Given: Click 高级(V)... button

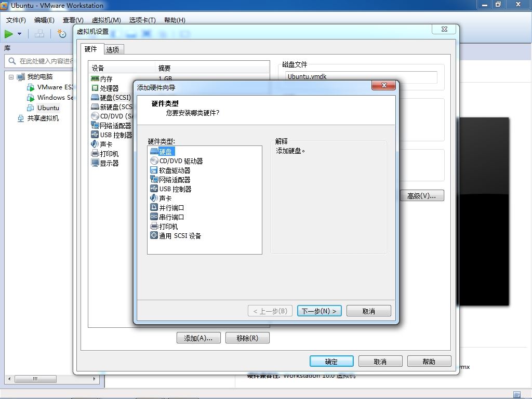Looking at the screenshot, I should [422, 195].
